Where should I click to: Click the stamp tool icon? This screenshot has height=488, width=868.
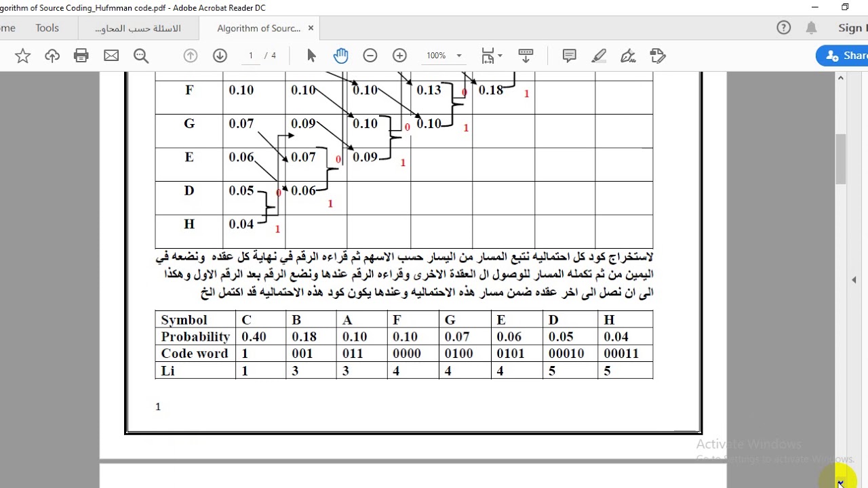[657, 56]
